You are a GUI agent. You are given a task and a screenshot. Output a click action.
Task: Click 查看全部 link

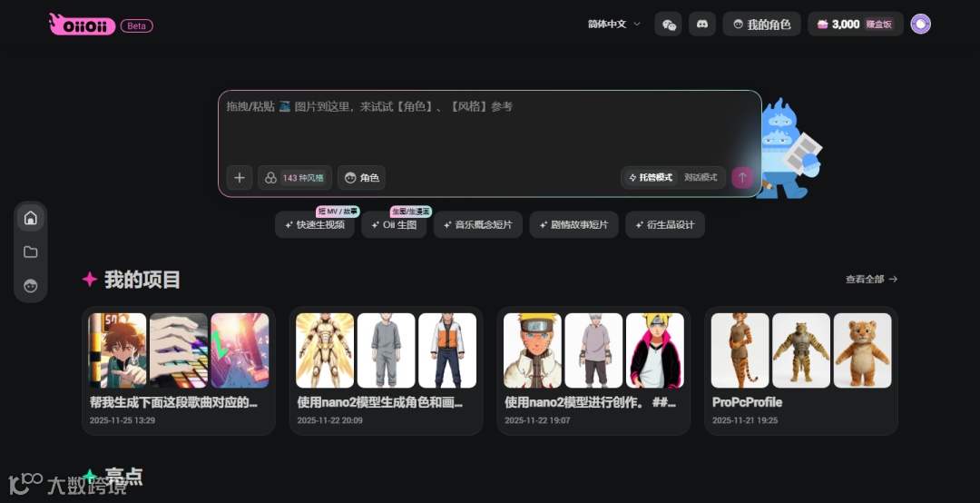(x=871, y=279)
